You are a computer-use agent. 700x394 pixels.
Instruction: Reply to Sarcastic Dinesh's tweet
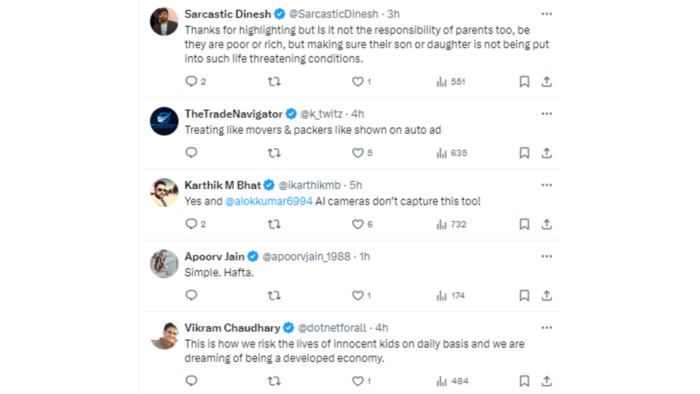[191, 82]
